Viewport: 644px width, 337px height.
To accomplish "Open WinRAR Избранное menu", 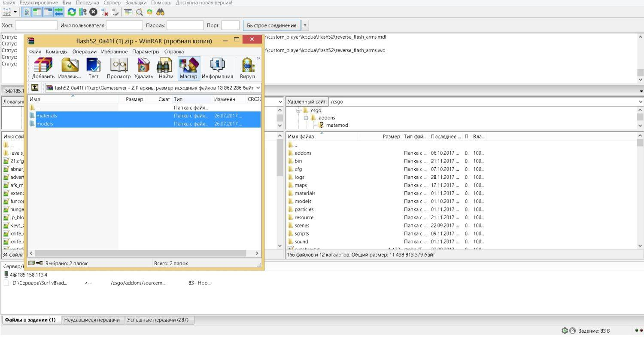I will tap(114, 52).
